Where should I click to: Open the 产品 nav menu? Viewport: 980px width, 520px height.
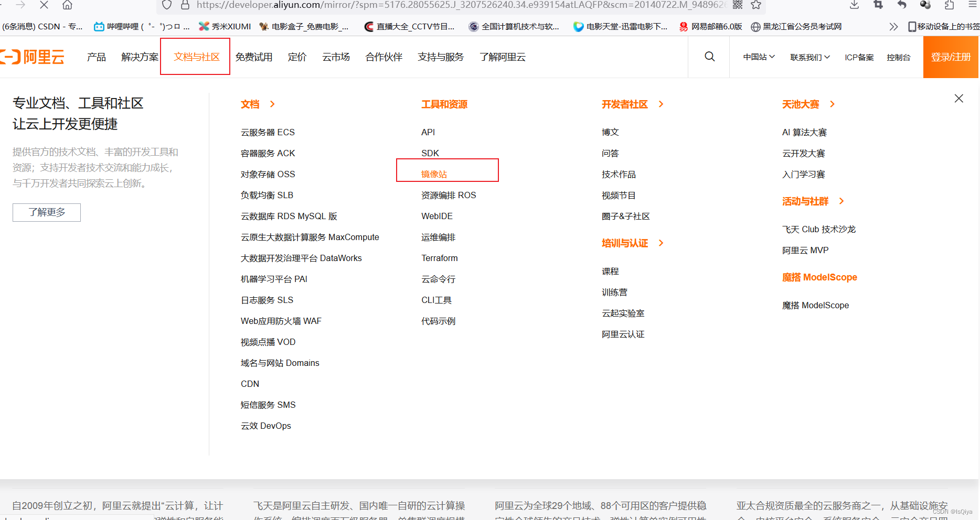coord(97,57)
